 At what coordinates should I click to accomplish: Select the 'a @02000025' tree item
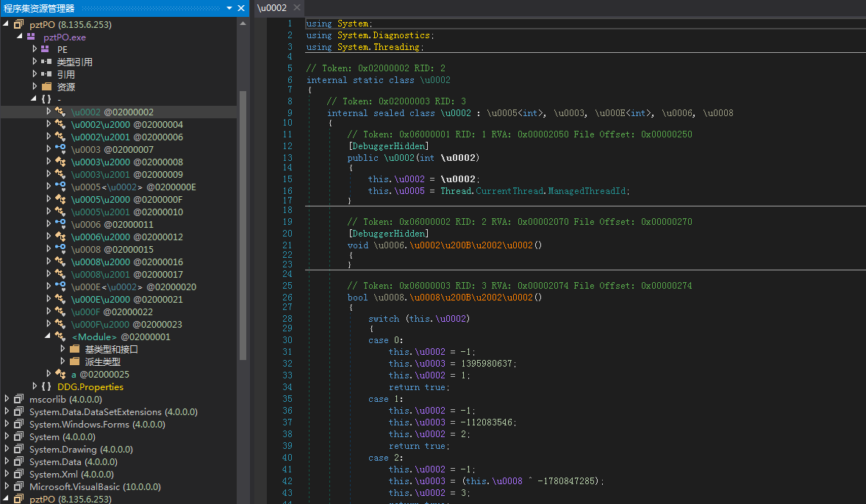pos(100,374)
